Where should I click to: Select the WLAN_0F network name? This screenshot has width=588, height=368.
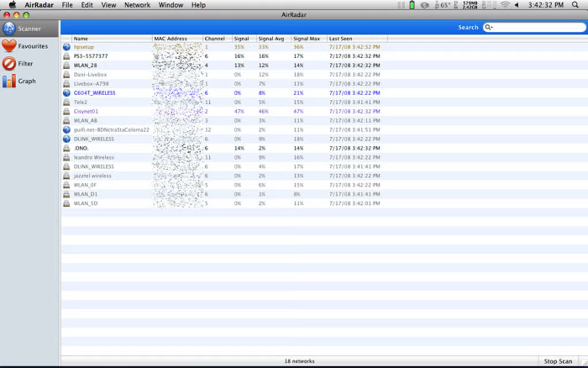coord(85,185)
